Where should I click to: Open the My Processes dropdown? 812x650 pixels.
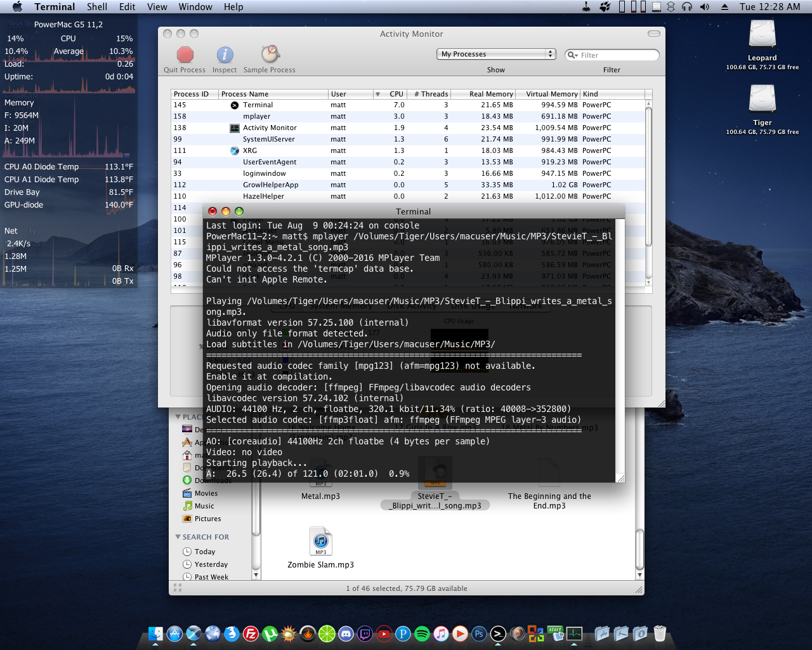(x=496, y=55)
